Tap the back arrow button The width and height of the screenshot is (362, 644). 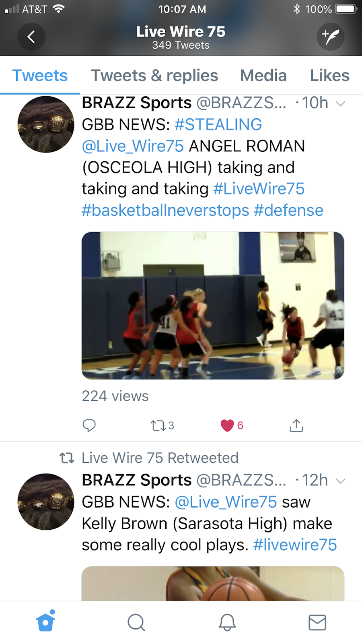[x=31, y=37]
